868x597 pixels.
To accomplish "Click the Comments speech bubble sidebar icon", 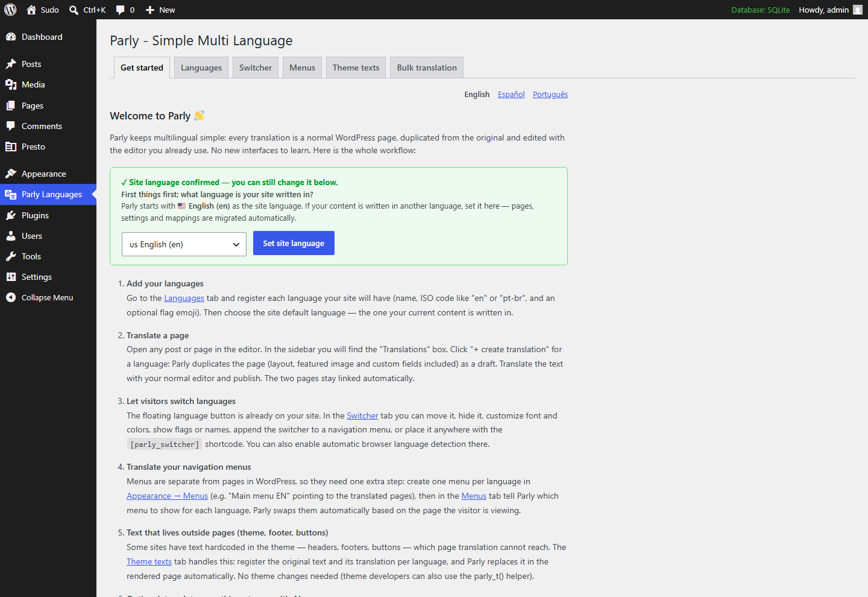I will coord(11,126).
